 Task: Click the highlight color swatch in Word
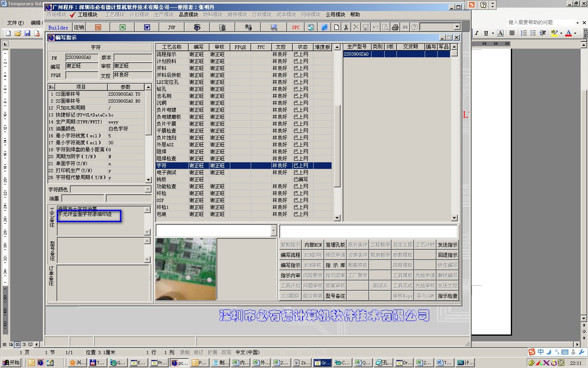point(554,33)
